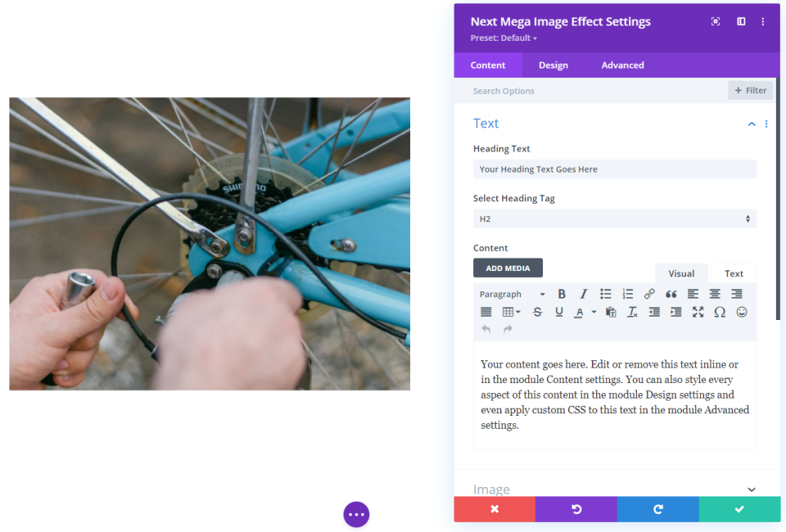Viewport: 786px width, 532px height.
Task: Open the text color picker dropdown arrow
Action: tap(594, 312)
